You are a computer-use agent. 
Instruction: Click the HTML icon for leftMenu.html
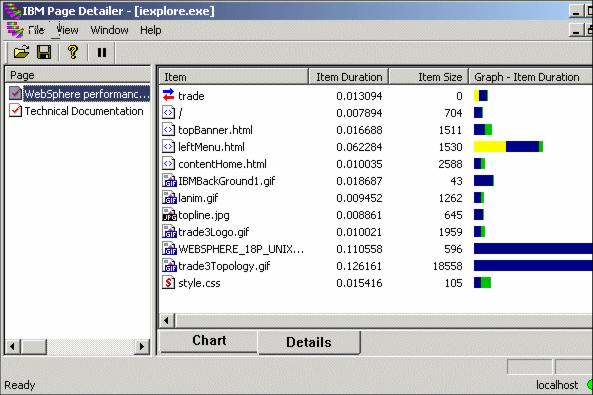[x=168, y=146]
